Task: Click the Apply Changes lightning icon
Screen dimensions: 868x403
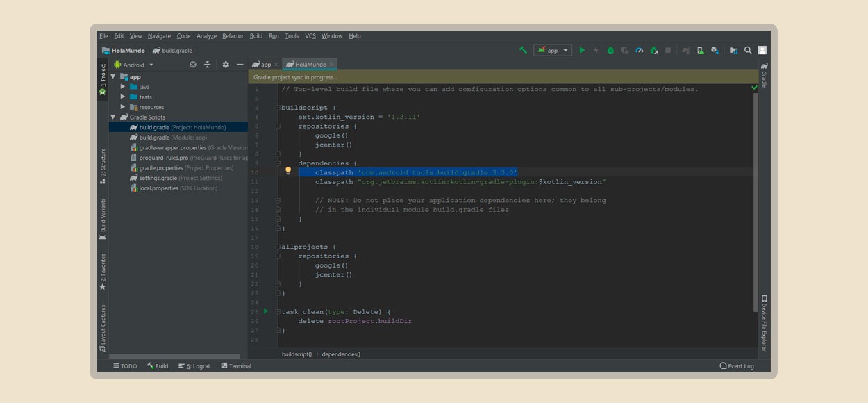Action: pos(596,50)
